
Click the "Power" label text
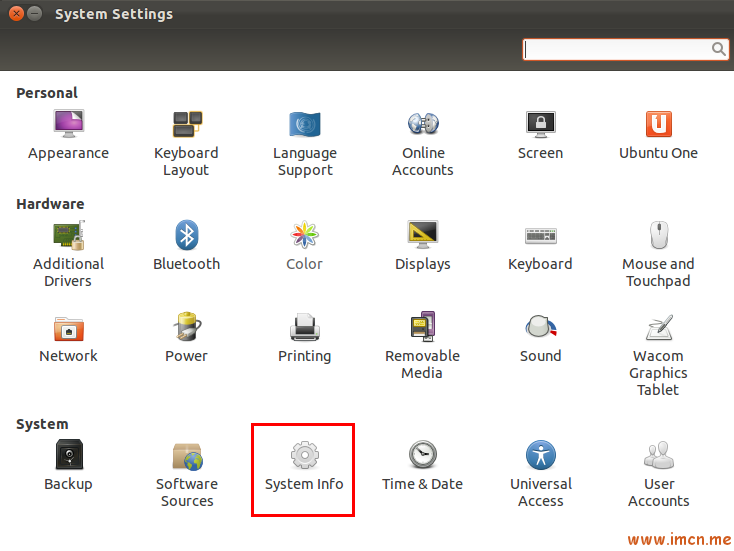coord(186,356)
